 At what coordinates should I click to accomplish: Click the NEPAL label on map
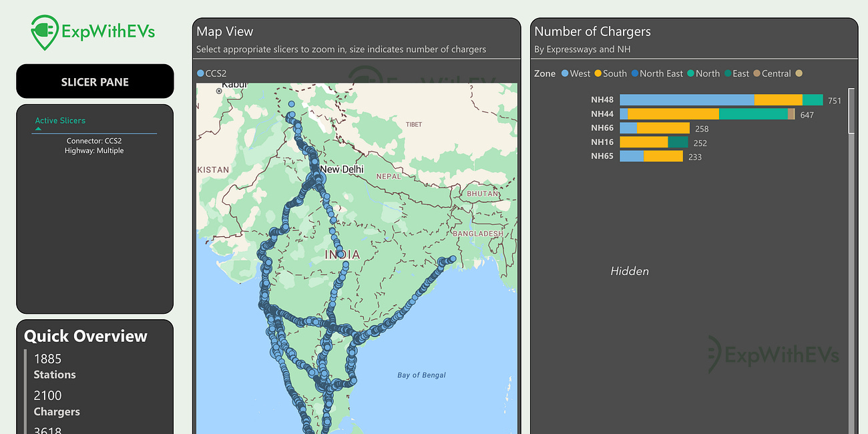click(x=389, y=176)
